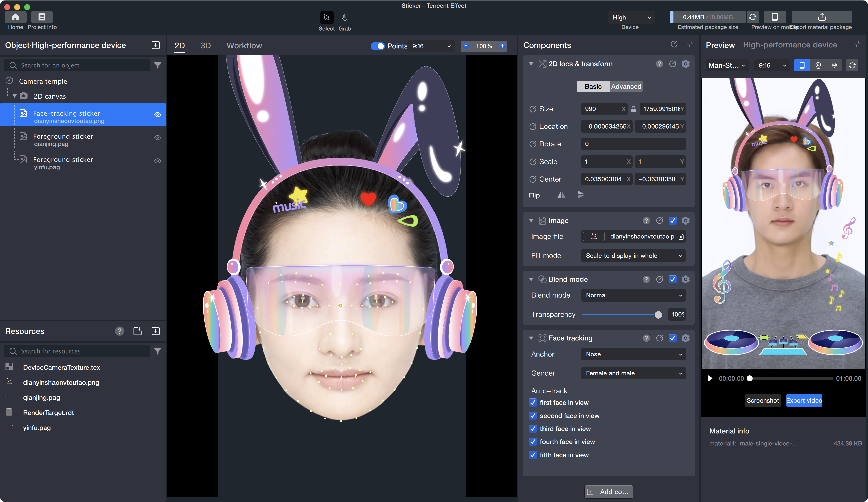The width and height of the screenshot is (868, 502).
Task: Open Project info panel
Action: [x=42, y=17]
